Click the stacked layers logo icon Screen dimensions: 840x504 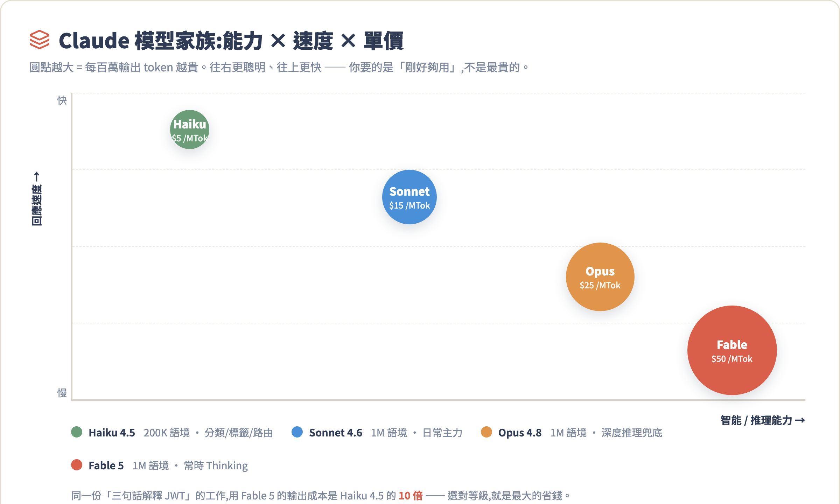(x=40, y=40)
